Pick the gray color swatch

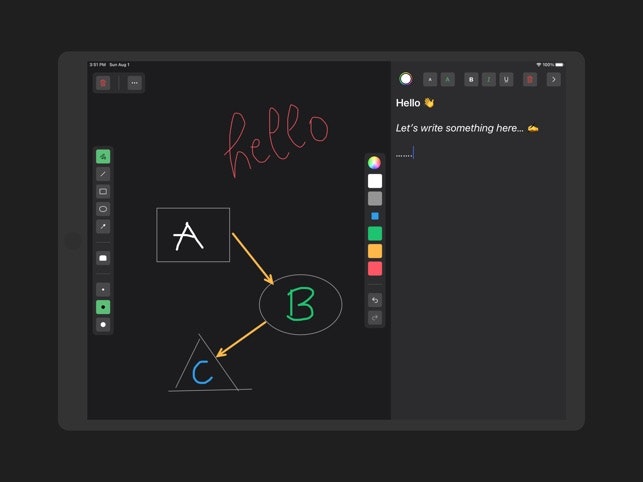click(375, 199)
